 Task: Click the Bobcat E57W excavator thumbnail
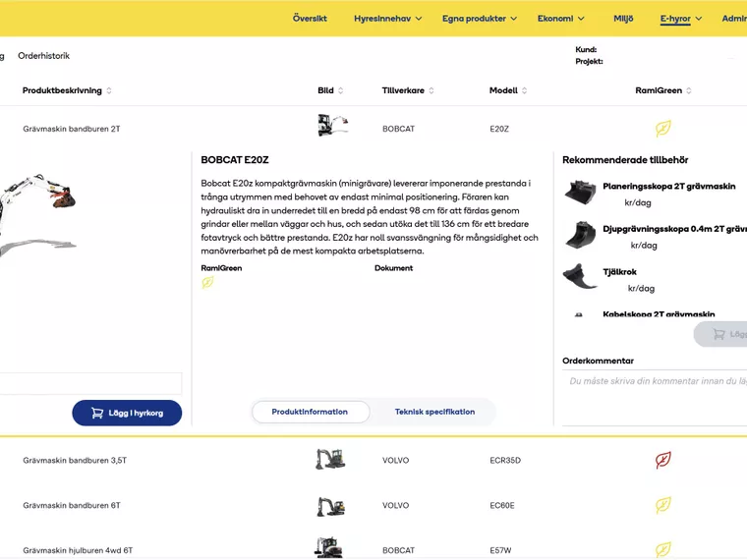(328, 547)
